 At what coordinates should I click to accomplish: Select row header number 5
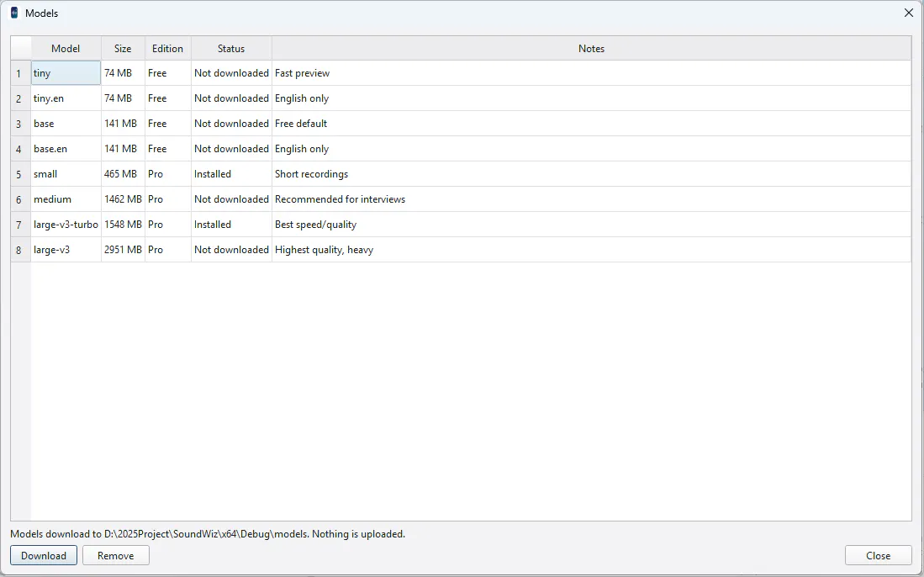pyautogui.click(x=21, y=174)
